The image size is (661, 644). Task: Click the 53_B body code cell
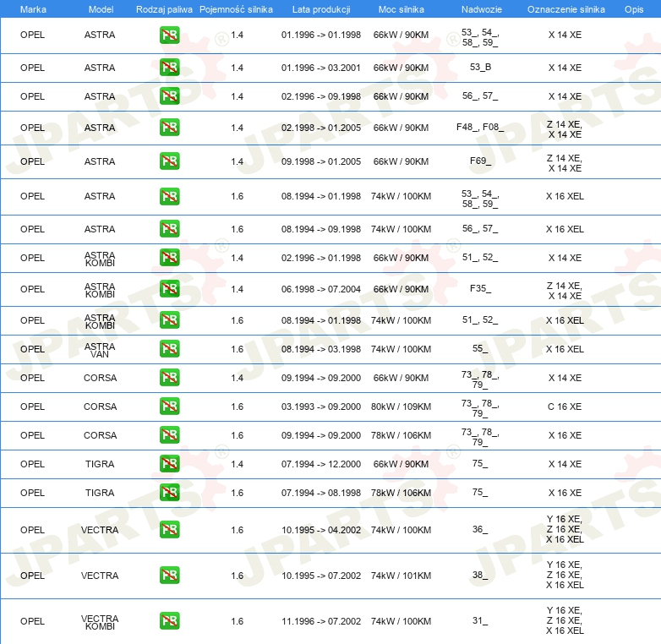click(480, 67)
